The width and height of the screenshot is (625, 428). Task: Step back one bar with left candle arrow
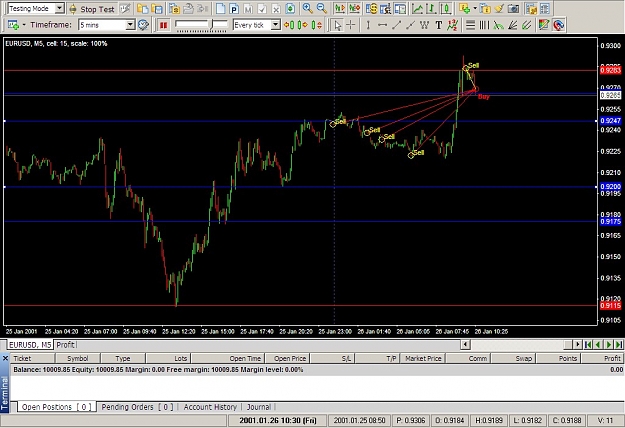point(289,25)
